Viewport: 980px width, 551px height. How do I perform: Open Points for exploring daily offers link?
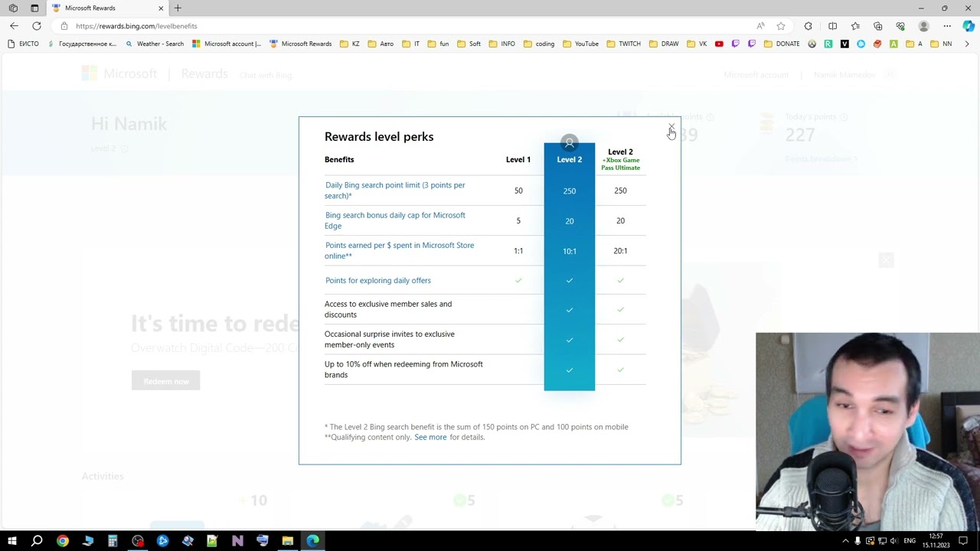pyautogui.click(x=378, y=281)
